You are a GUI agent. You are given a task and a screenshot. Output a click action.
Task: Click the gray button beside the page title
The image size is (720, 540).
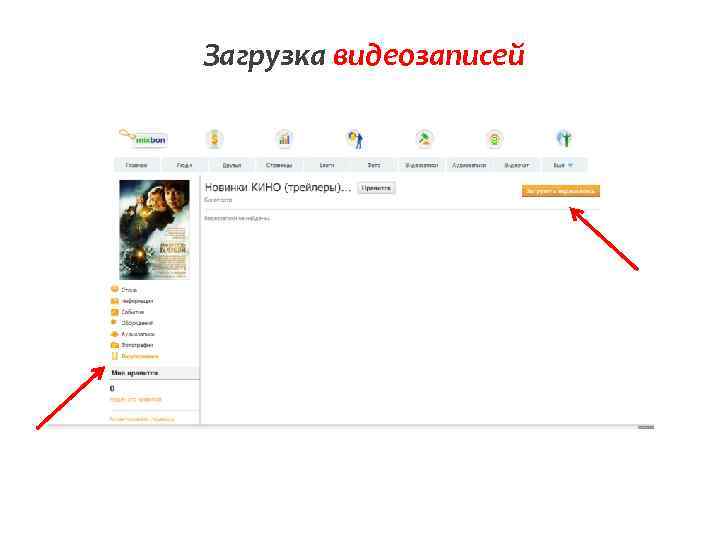pos(376,188)
